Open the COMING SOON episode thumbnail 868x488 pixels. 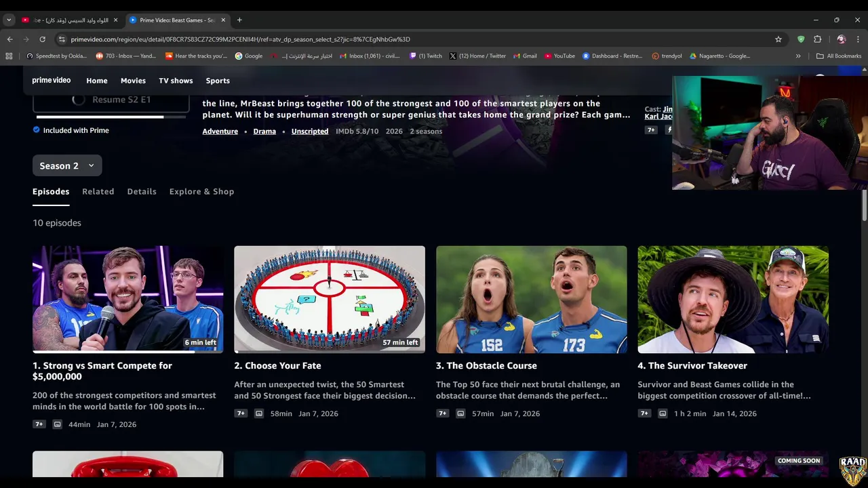(x=733, y=464)
